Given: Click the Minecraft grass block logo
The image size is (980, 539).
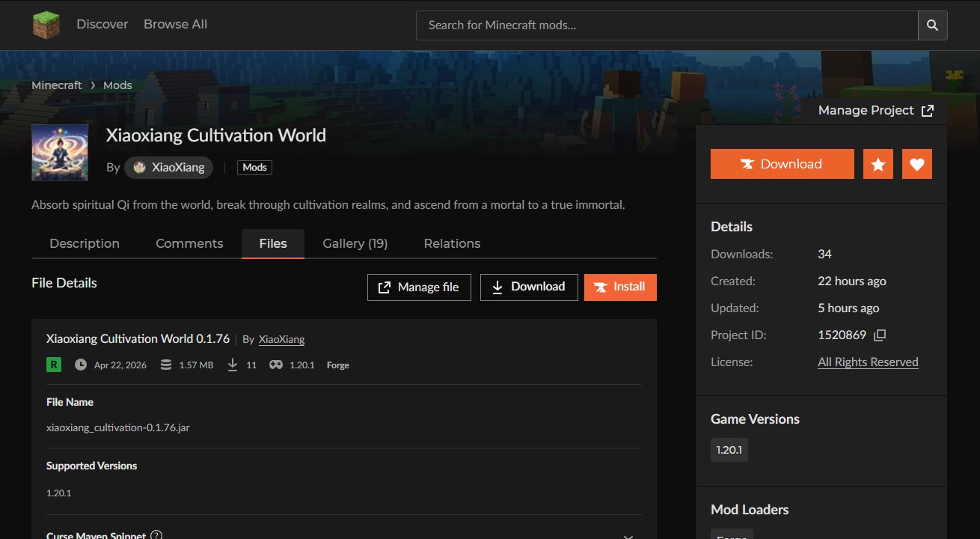Looking at the screenshot, I should tap(46, 25).
